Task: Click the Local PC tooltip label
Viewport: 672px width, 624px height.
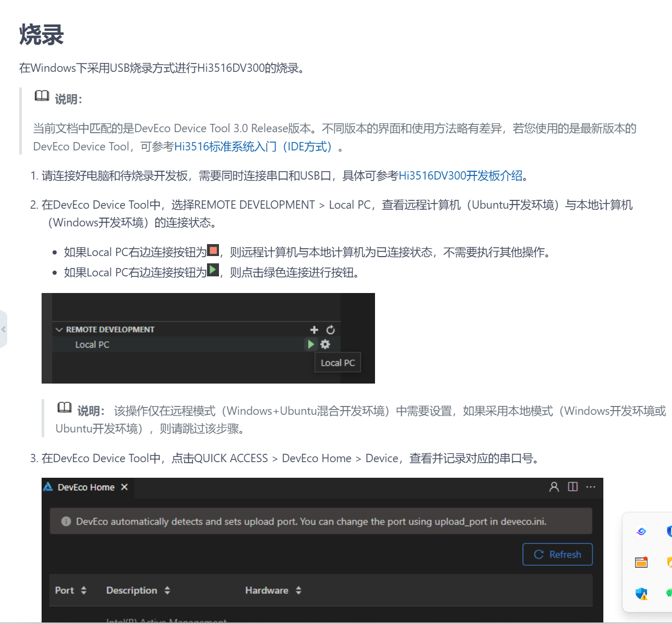Action: coord(338,363)
